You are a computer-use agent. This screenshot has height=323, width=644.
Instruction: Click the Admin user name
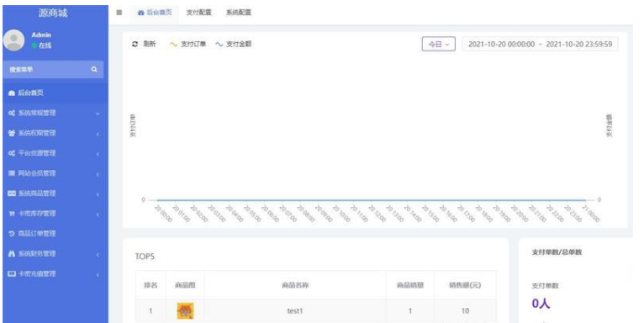(x=41, y=35)
